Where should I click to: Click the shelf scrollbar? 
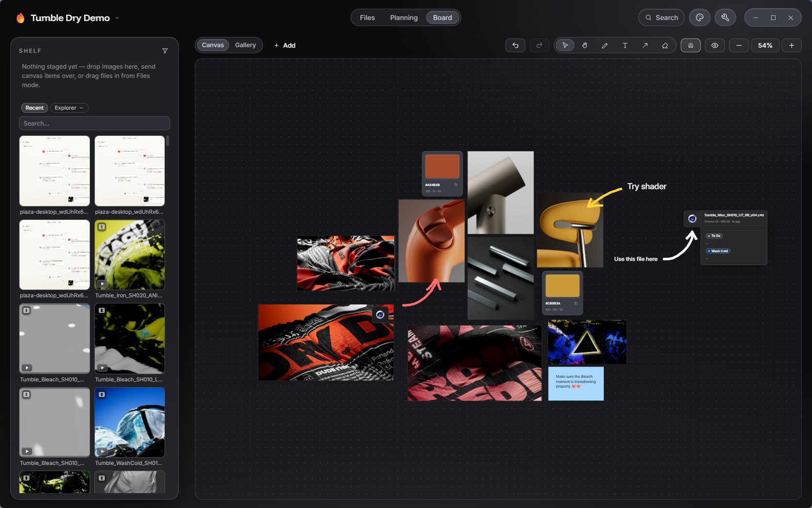(x=168, y=140)
